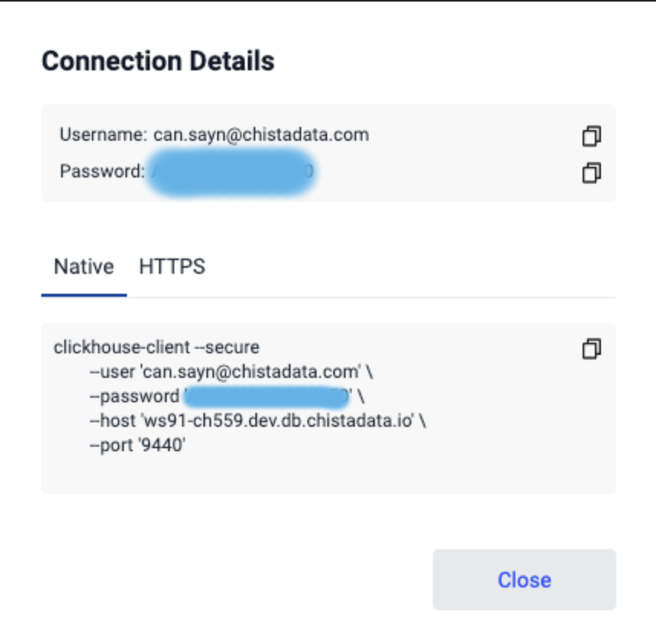Close the Connection Details dialog
This screenshot has height=644, width=656.
coord(524,580)
